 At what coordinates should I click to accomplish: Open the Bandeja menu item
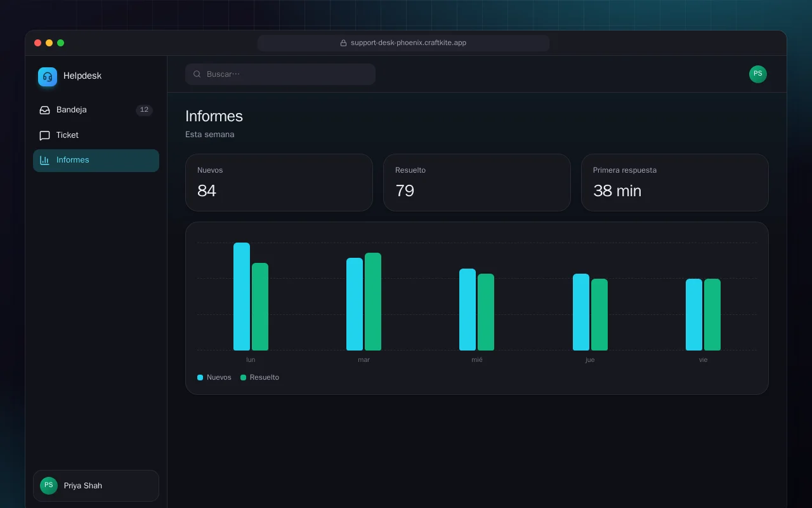[96, 110]
